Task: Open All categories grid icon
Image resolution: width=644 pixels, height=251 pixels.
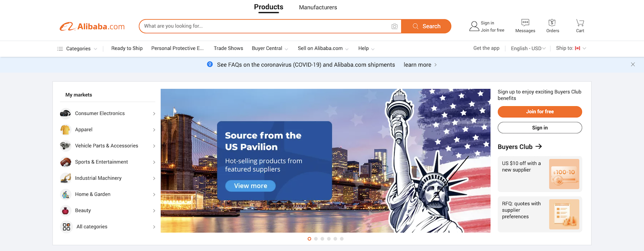Action: point(66,227)
